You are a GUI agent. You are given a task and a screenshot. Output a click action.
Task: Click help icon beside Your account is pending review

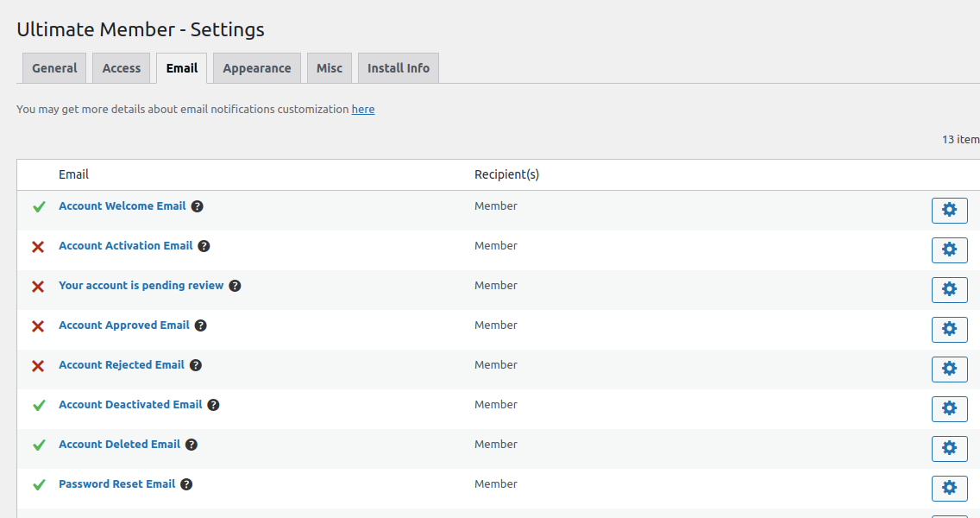tap(235, 286)
